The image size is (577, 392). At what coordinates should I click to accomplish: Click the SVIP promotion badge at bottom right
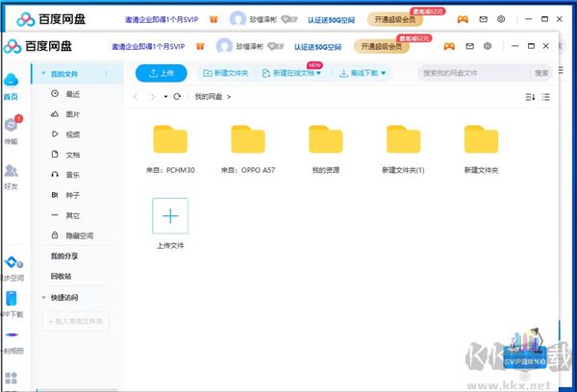click(x=524, y=348)
